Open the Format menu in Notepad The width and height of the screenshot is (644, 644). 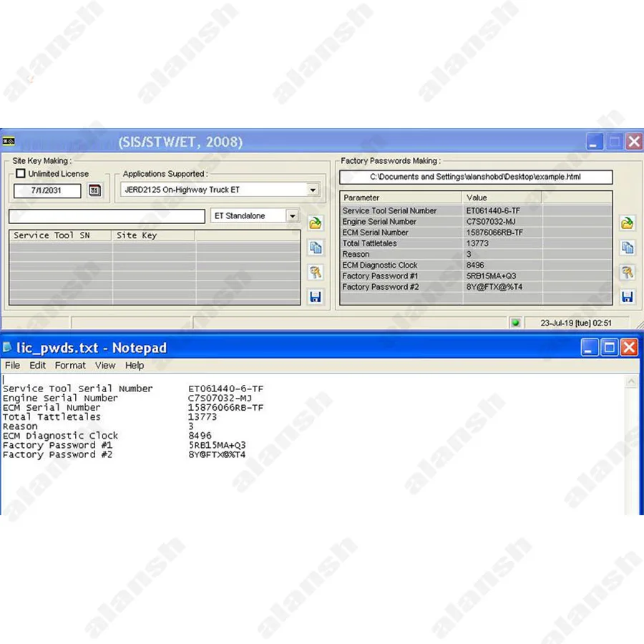(x=70, y=366)
